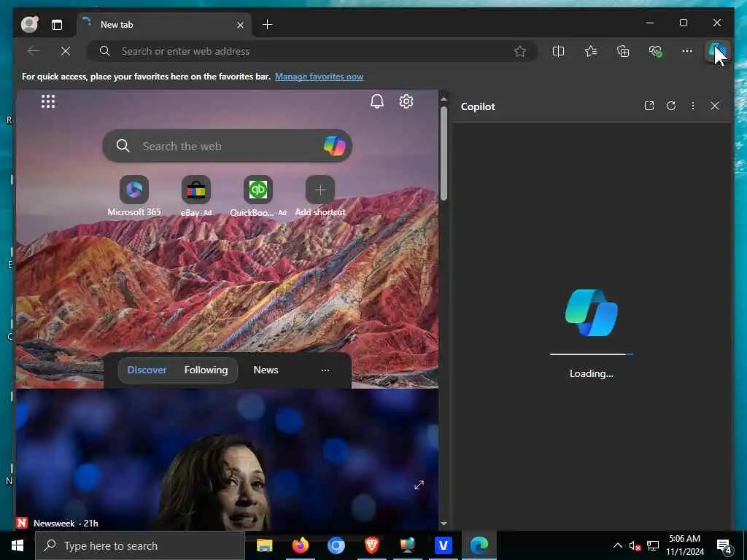Open the app launcher grid on new tab page

48,101
